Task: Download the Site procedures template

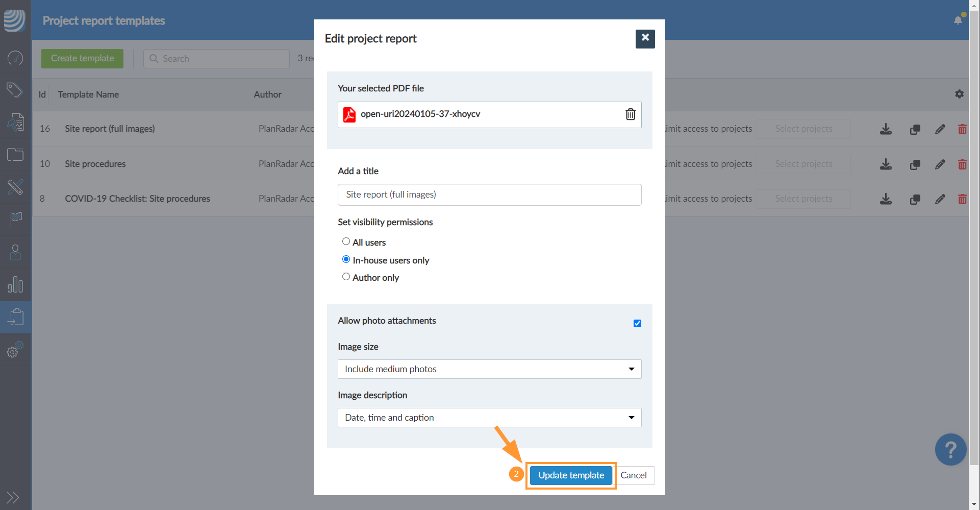Action: [886, 164]
